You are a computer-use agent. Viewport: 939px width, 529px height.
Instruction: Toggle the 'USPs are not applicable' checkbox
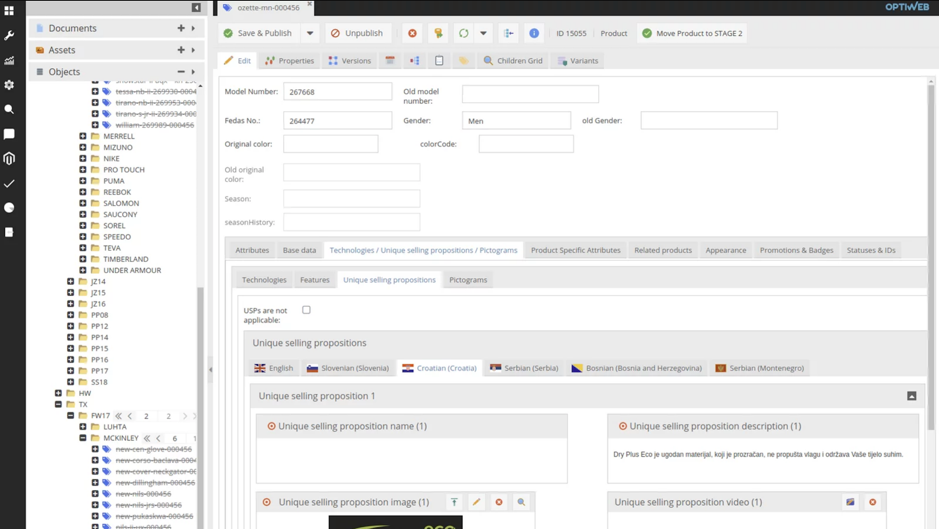tap(306, 311)
